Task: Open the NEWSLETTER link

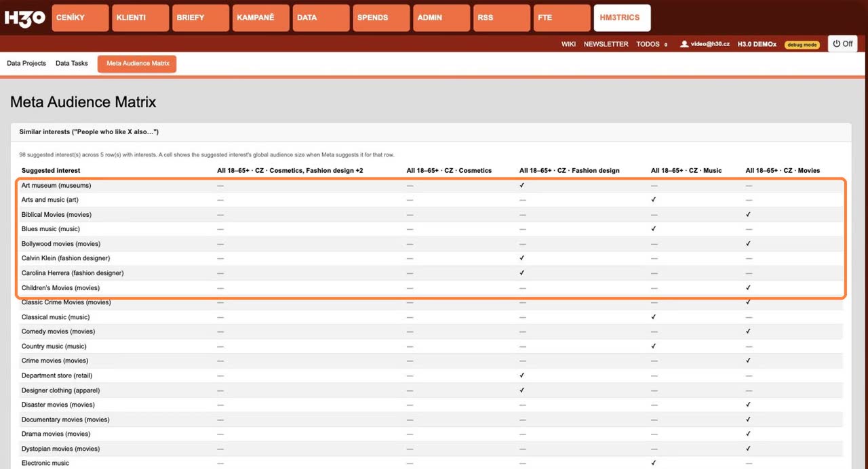Action: tap(606, 44)
